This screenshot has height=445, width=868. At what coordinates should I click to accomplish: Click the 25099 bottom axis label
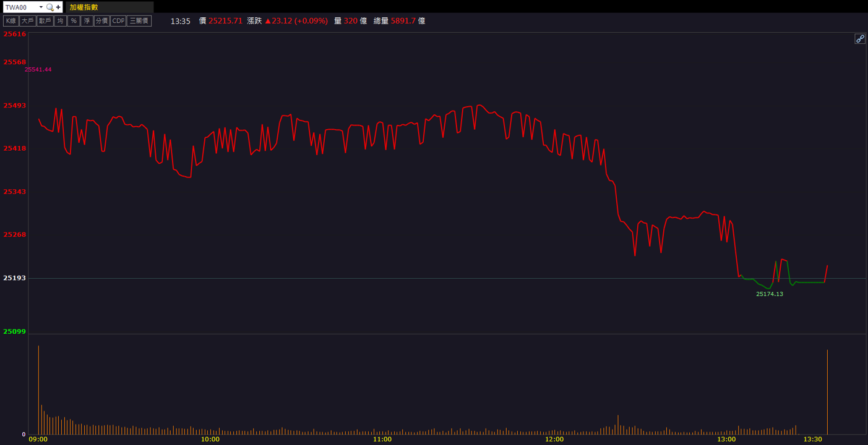15,332
